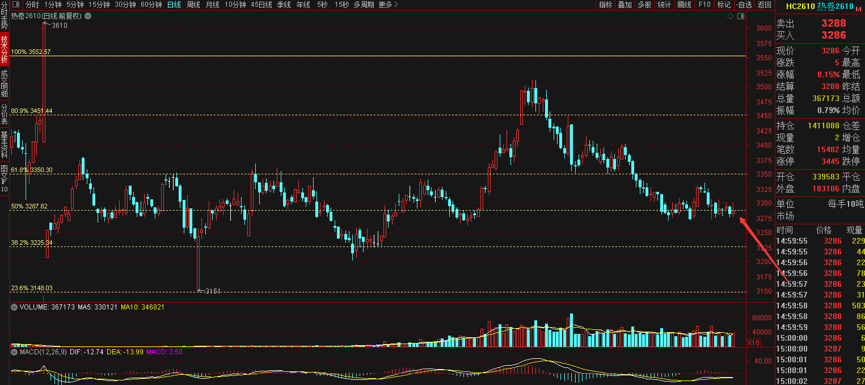
Task: Click the 统计 statistics button
Action: tap(664, 4)
